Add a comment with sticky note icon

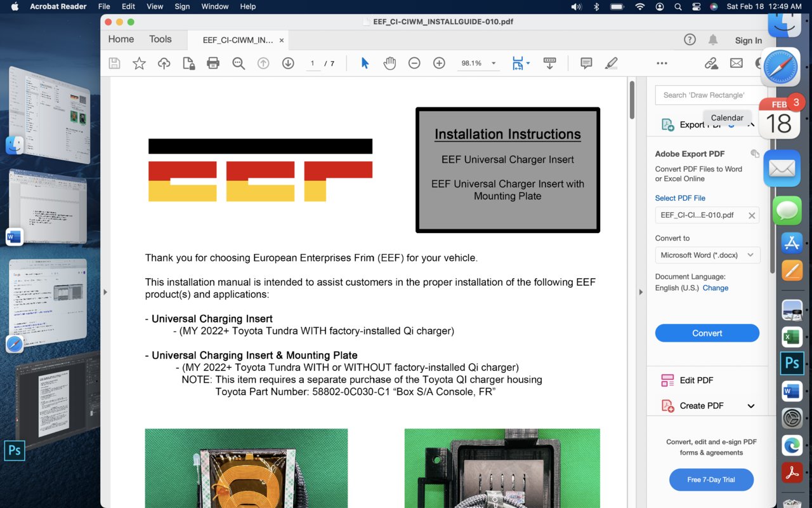(586, 63)
